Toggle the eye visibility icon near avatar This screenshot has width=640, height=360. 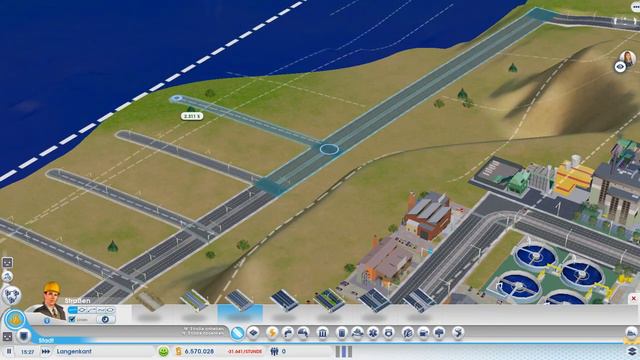pos(620,67)
